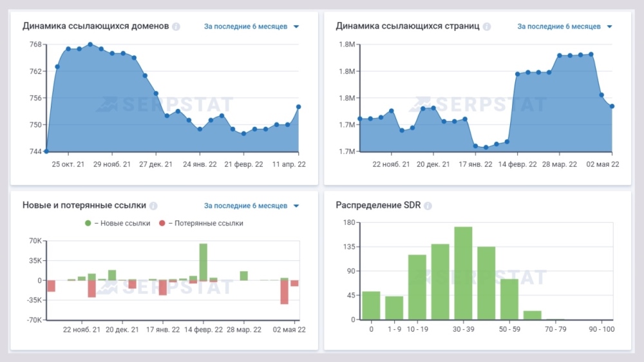Click the first data point at 744 on domains chart

tap(46, 151)
